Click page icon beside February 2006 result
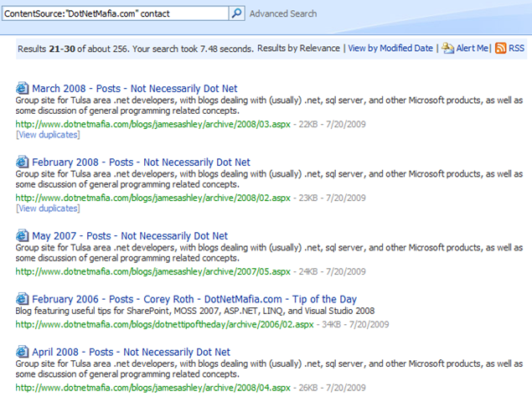 [22, 299]
